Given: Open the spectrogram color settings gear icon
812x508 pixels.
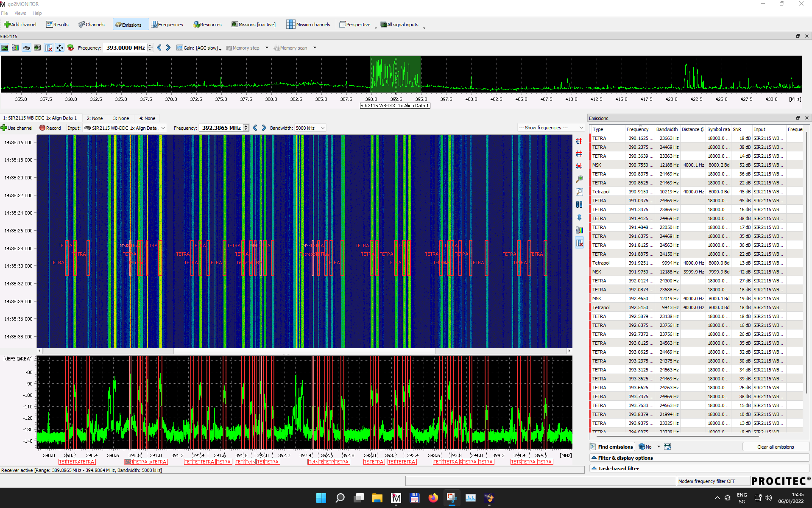Looking at the screenshot, I should click(x=579, y=230).
